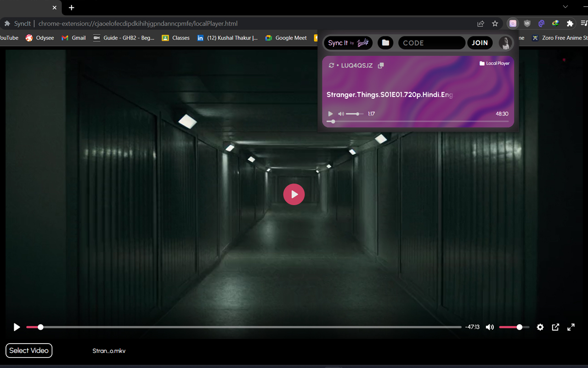The image size is (588, 368).
Task: Copy room code LUQ4QSJZ with copy icon
Action: pyautogui.click(x=381, y=65)
